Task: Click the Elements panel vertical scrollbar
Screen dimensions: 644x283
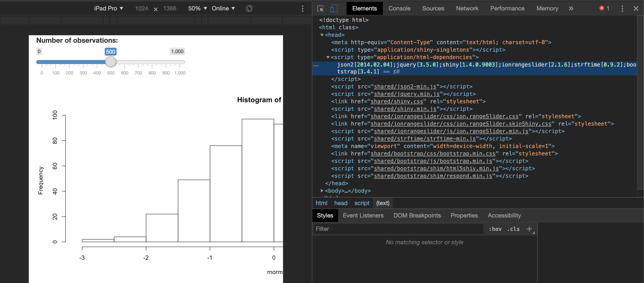Action: pos(640,103)
